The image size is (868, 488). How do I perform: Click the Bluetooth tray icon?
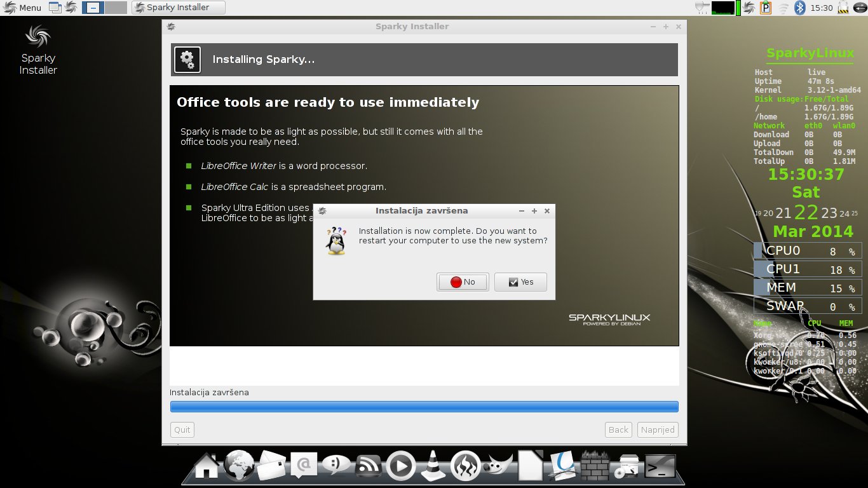point(801,8)
